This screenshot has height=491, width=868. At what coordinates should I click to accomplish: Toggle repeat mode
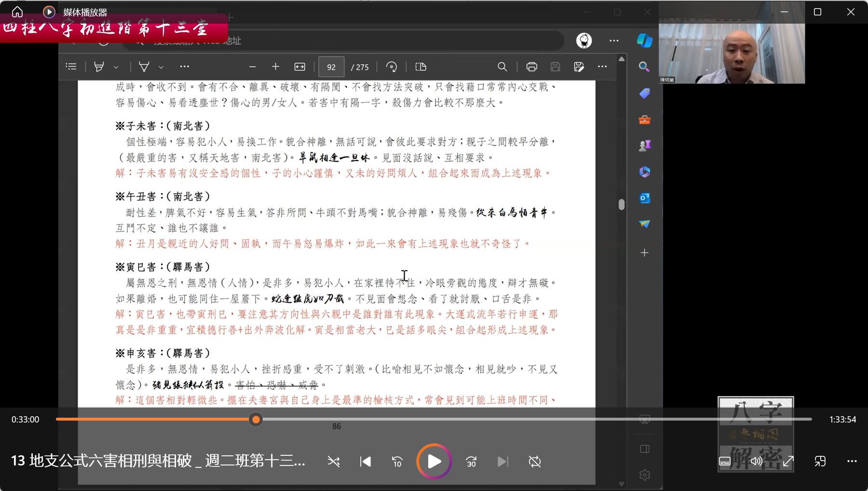click(x=534, y=462)
